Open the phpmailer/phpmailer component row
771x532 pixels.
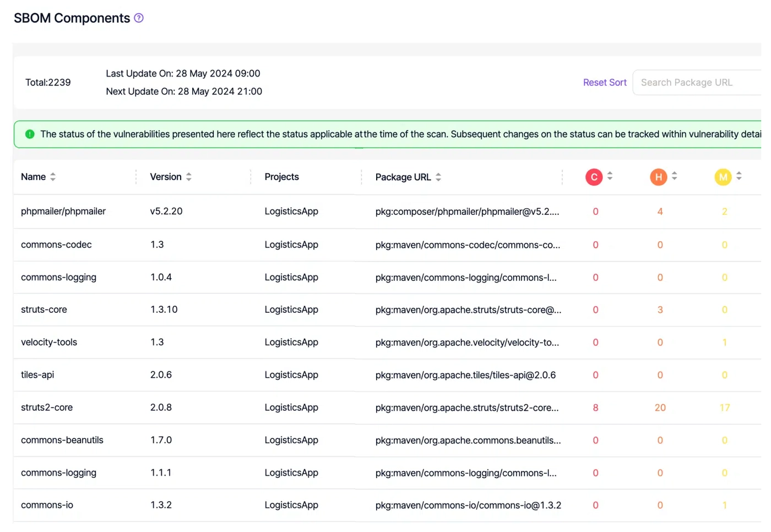(63, 211)
